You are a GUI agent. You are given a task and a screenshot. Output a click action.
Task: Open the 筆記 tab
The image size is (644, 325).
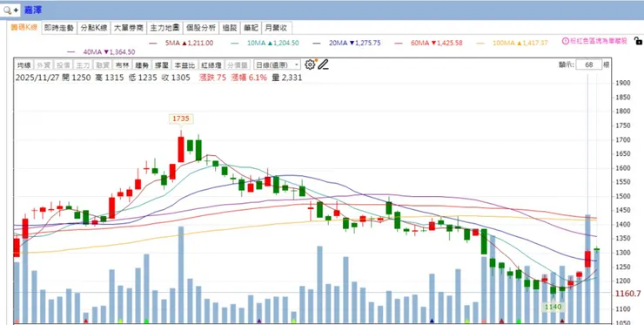tap(251, 28)
